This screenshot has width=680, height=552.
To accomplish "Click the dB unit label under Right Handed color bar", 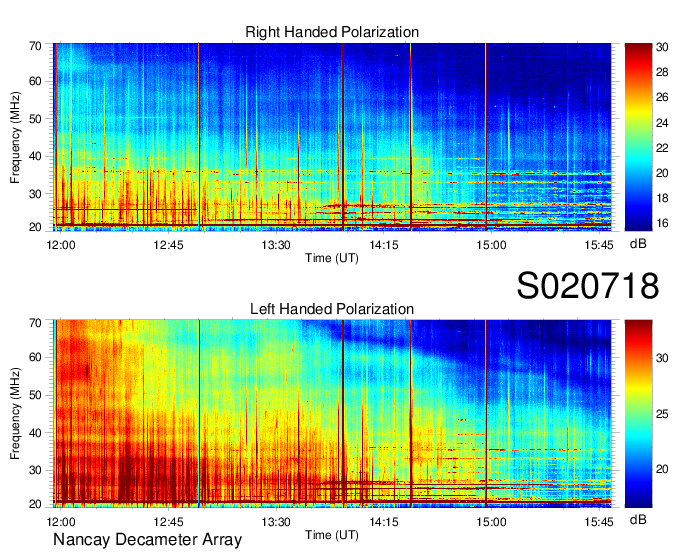I will point(638,244).
